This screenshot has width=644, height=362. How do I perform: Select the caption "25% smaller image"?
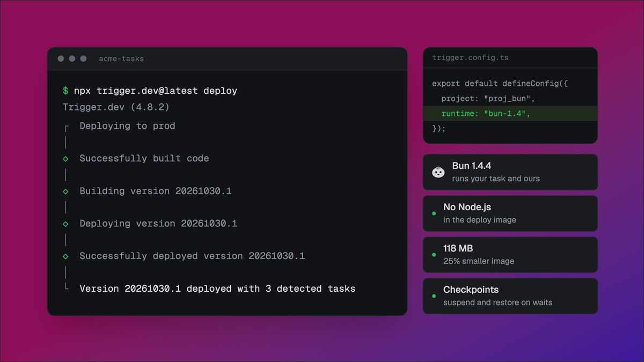click(479, 261)
